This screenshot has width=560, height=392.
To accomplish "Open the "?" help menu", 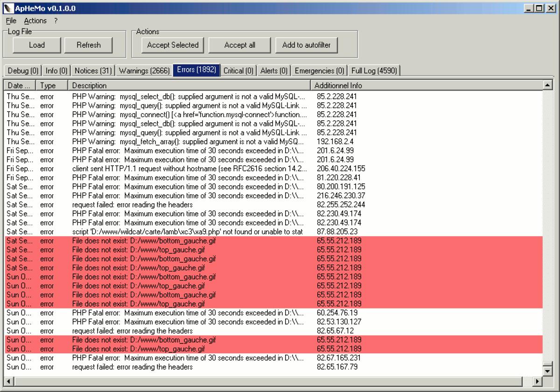I will coord(55,21).
